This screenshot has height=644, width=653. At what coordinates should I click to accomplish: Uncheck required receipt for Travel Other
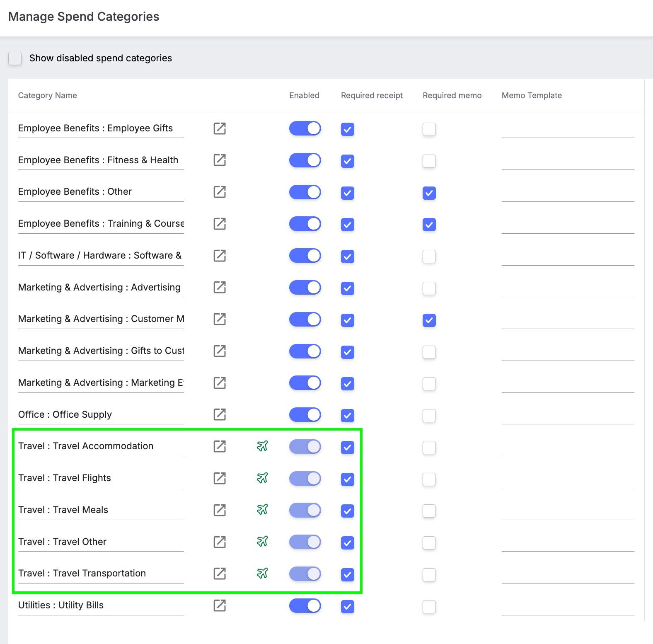(x=348, y=543)
